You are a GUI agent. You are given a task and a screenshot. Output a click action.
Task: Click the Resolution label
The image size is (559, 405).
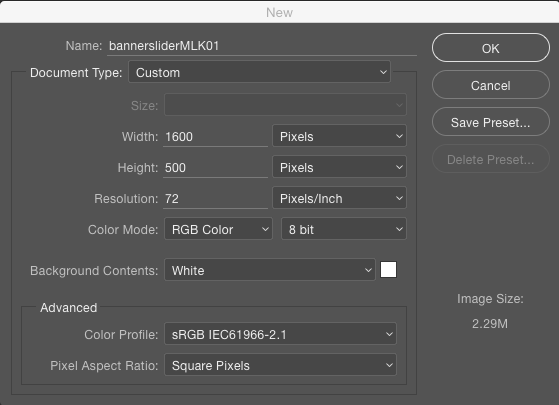(126, 199)
